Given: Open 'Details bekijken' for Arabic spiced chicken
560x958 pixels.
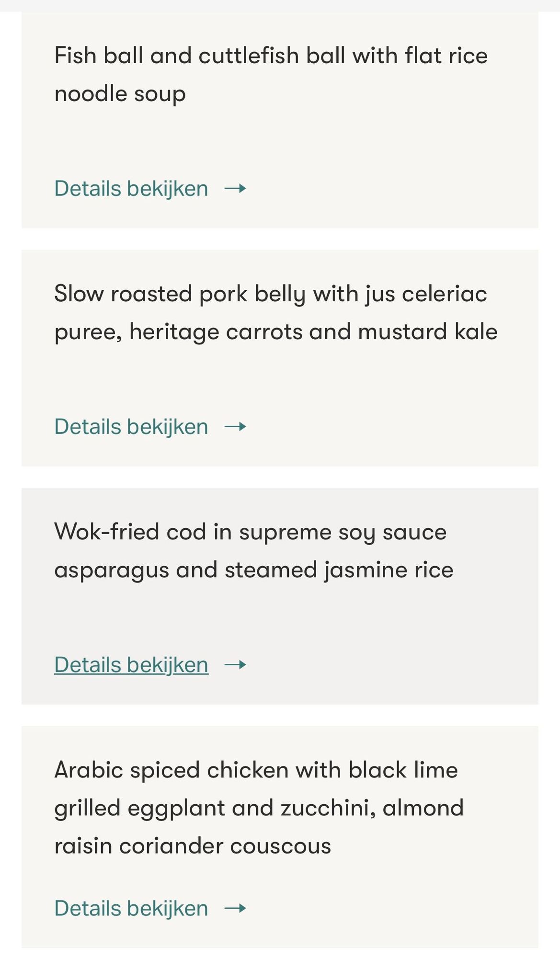Looking at the screenshot, I should [x=131, y=908].
